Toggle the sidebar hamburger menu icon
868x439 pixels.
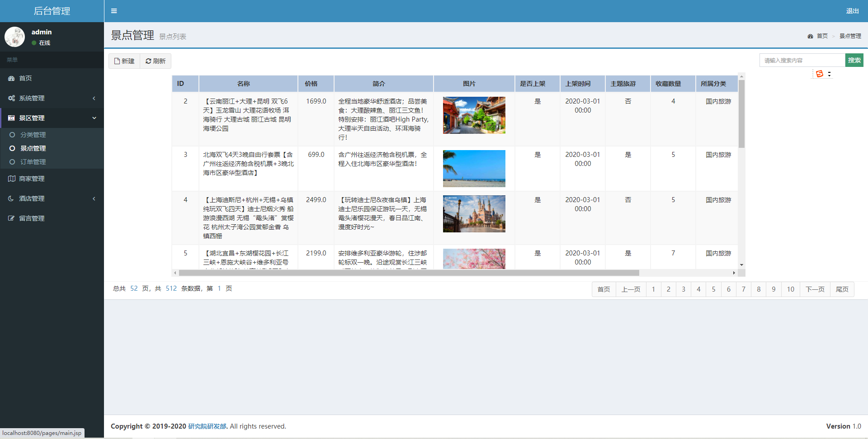pos(114,11)
